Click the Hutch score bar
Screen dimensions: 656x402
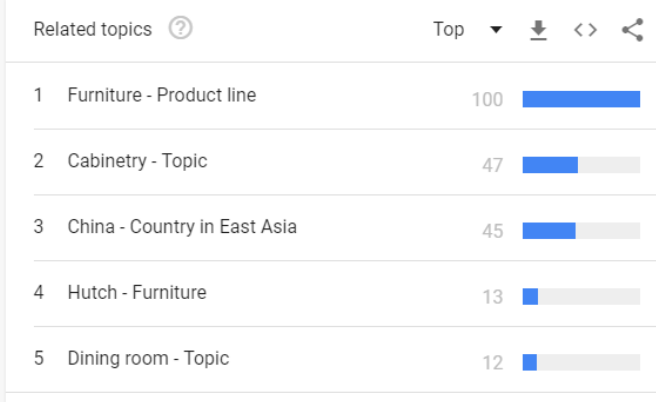coord(581,297)
